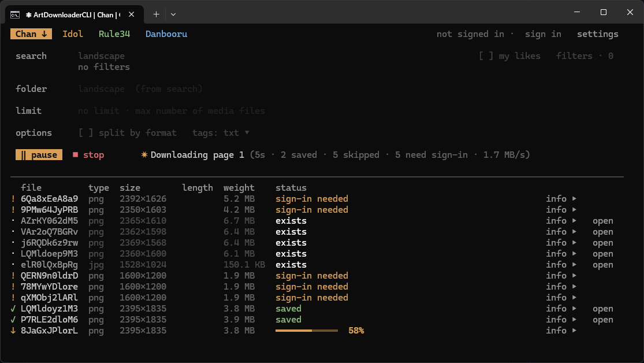The height and width of the screenshot is (363, 644).
Task: Click the sign in link
Action: point(543,34)
